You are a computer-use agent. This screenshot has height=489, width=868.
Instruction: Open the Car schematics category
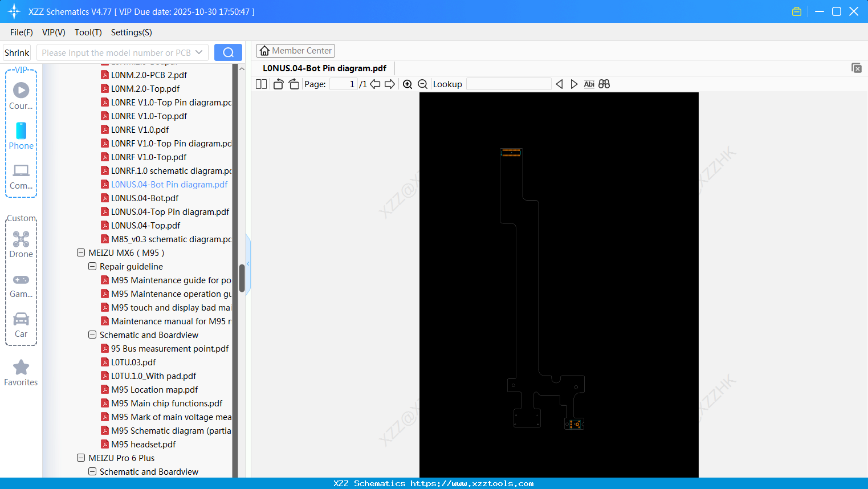[21, 323]
